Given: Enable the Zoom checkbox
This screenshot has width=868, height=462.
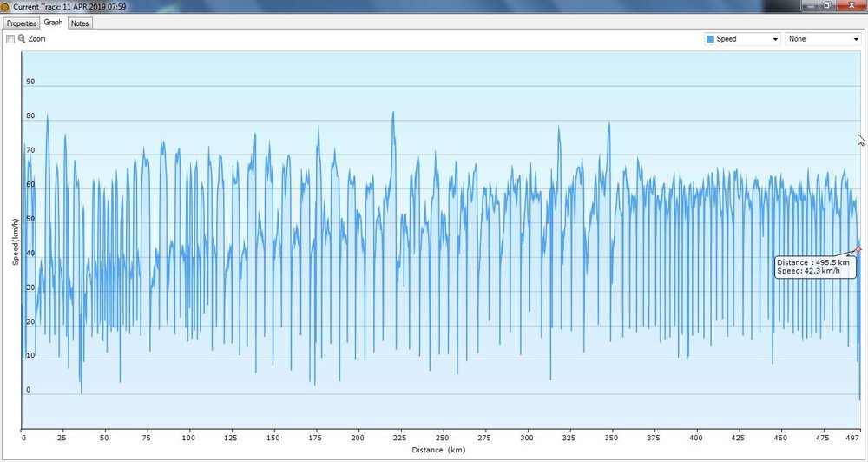Looking at the screenshot, I should (10, 39).
